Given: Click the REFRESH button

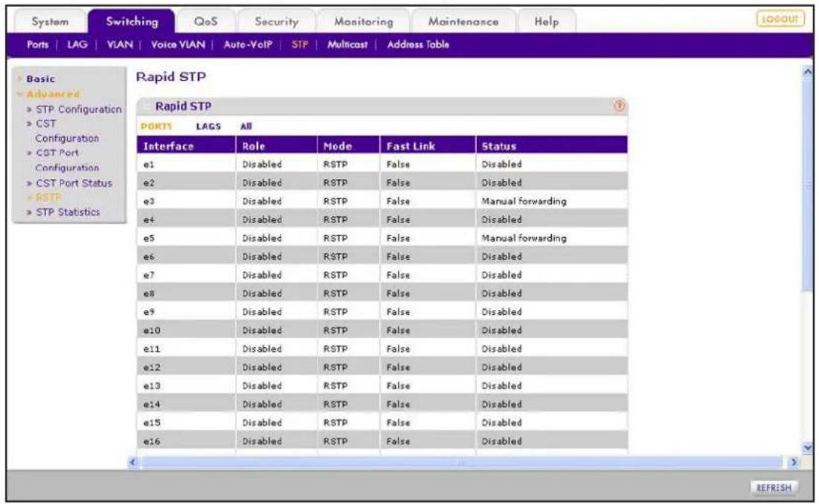Looking at the screenshot, I should [774, 488].
